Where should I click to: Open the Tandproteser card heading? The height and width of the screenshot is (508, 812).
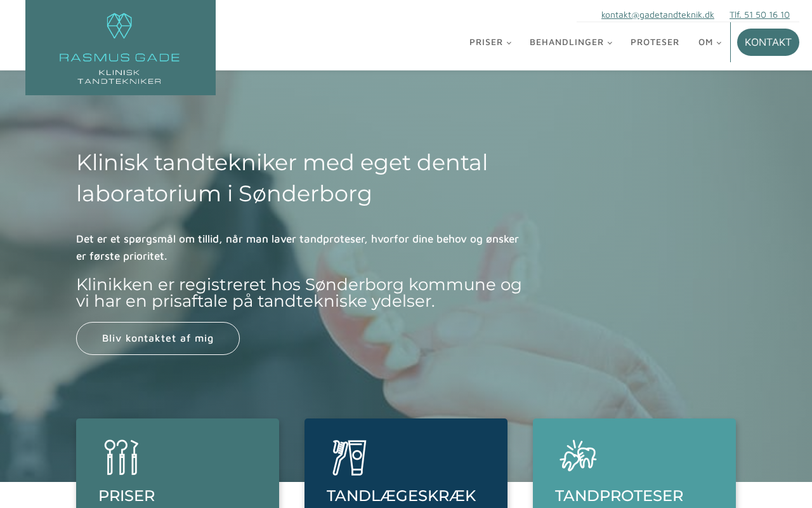tap(619, 496)
